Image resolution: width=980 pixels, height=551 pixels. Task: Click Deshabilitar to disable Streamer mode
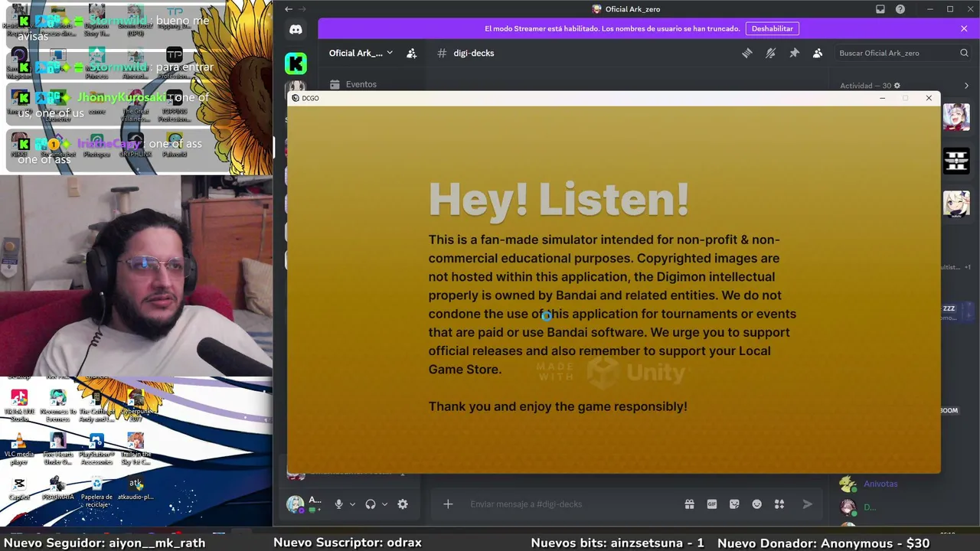pos(773,28)
